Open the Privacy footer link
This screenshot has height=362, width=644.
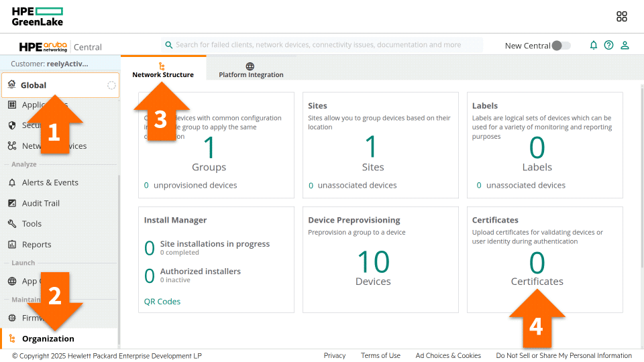click(x=334, y=355)
